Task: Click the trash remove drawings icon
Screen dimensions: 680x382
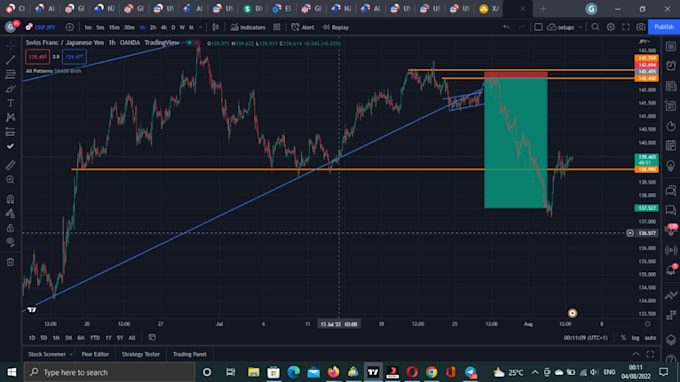Action: 10,262
